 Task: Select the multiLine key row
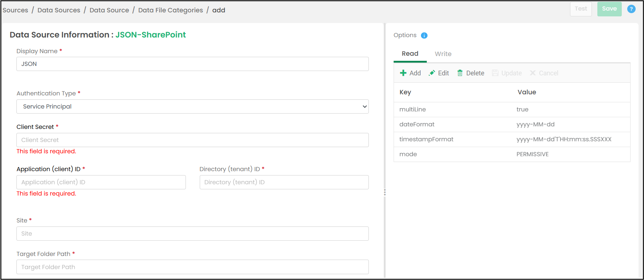(x=512, y=109)
